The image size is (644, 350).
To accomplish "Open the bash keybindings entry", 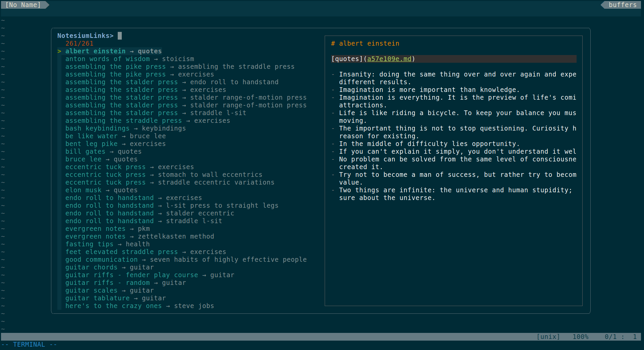I will [x=126, y=128].
